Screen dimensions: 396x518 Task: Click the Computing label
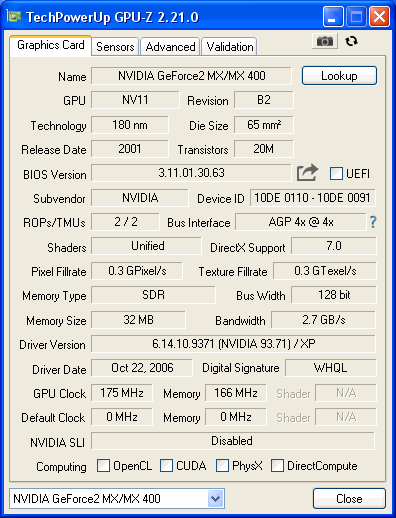pos(61,467)
